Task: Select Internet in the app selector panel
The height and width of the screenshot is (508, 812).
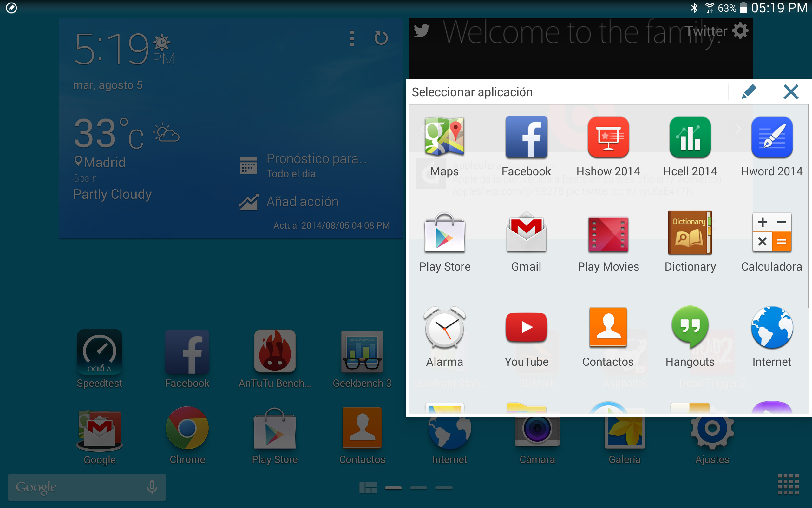Action: coord(772,337)
